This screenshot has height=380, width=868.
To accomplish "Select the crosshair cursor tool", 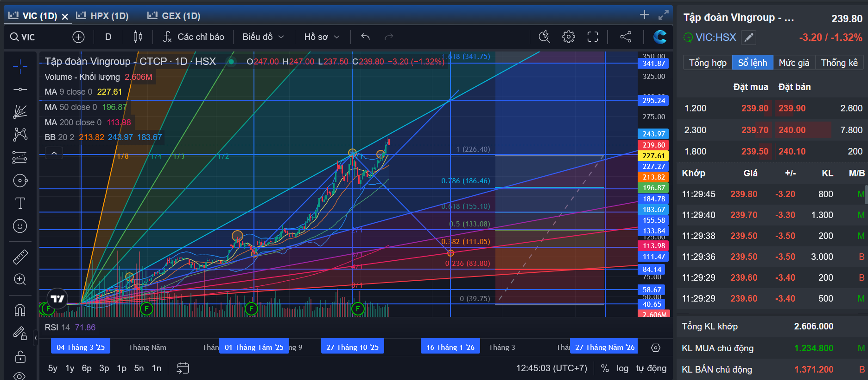I will 20,67.
